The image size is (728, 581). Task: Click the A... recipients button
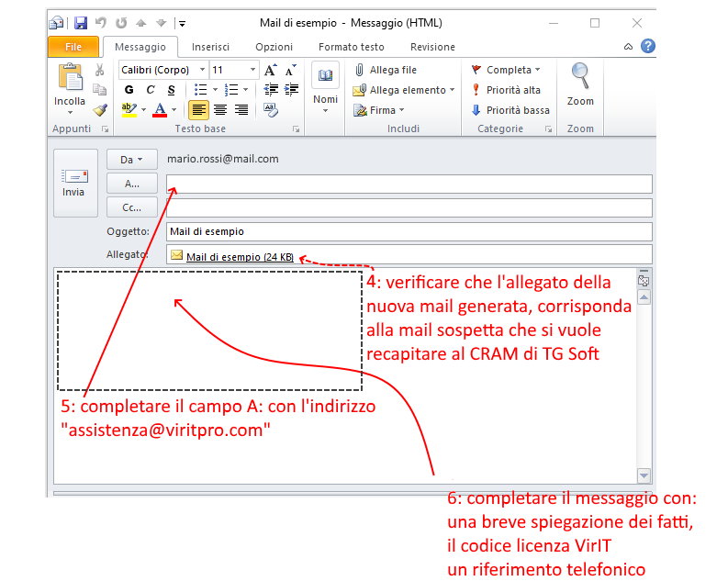(132, 184)
